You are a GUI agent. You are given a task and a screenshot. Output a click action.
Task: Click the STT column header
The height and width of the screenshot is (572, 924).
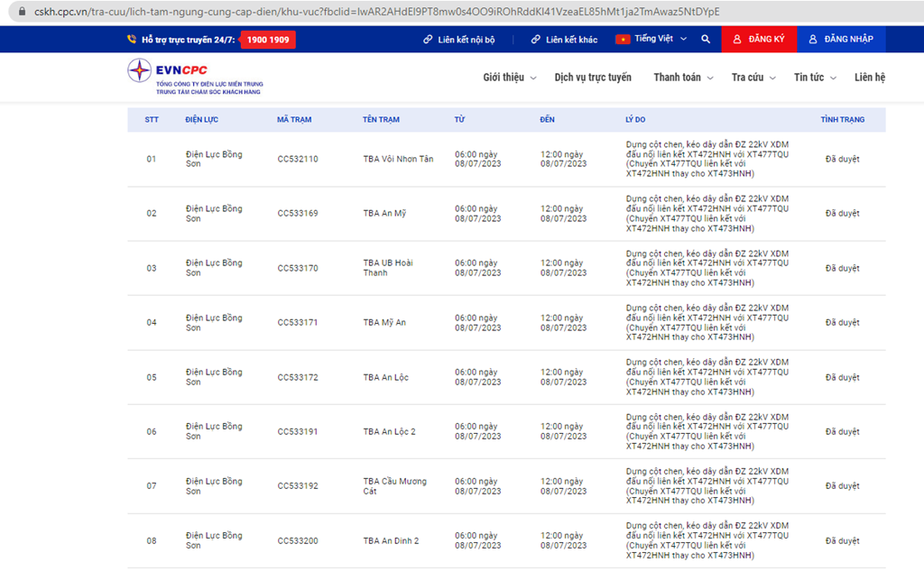pyautogui.click(x=152, y=120)
